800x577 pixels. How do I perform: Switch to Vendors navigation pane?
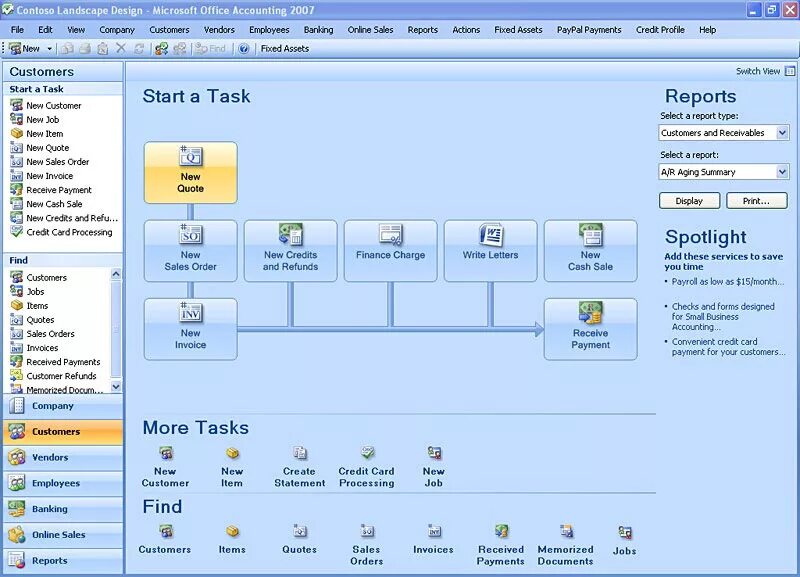63,458
